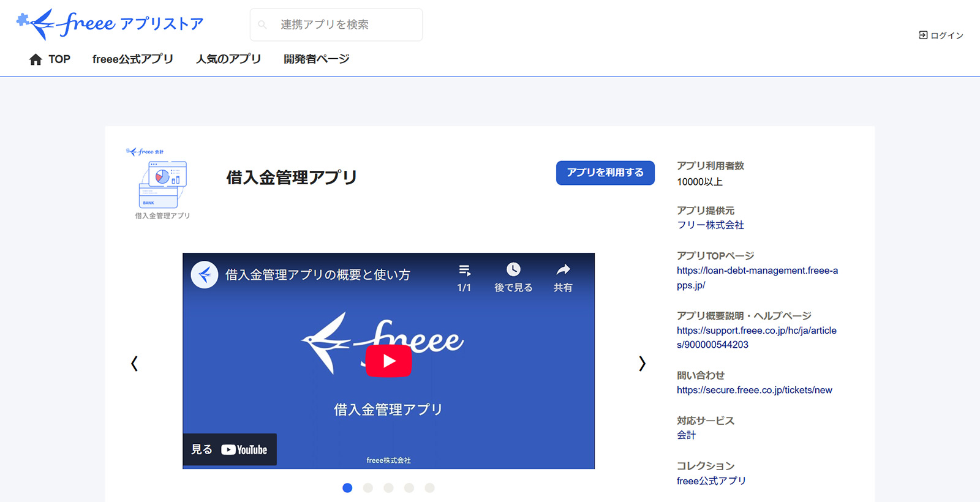Open the loan-debt-management app TOP URL
980x502 pixels.
757,278
